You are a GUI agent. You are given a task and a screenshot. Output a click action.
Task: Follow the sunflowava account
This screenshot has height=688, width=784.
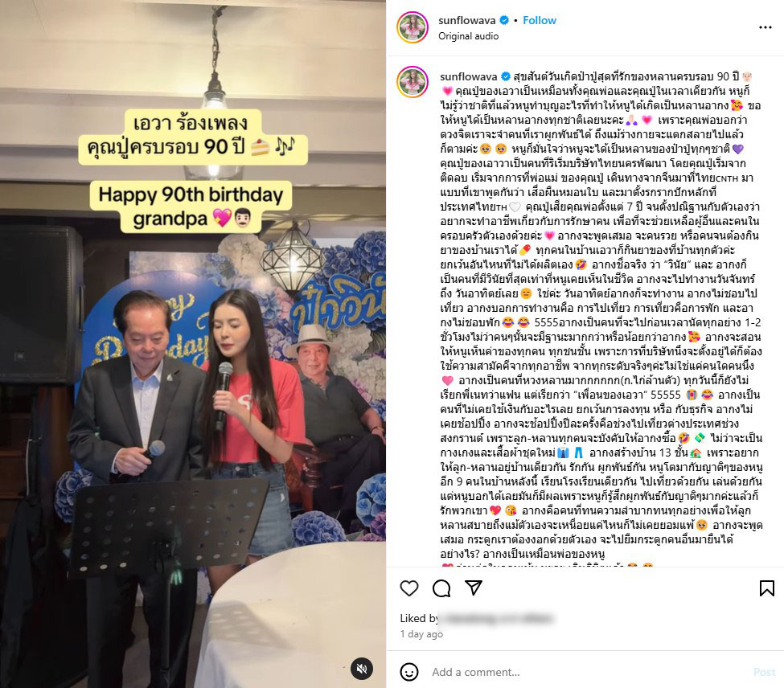540,20
